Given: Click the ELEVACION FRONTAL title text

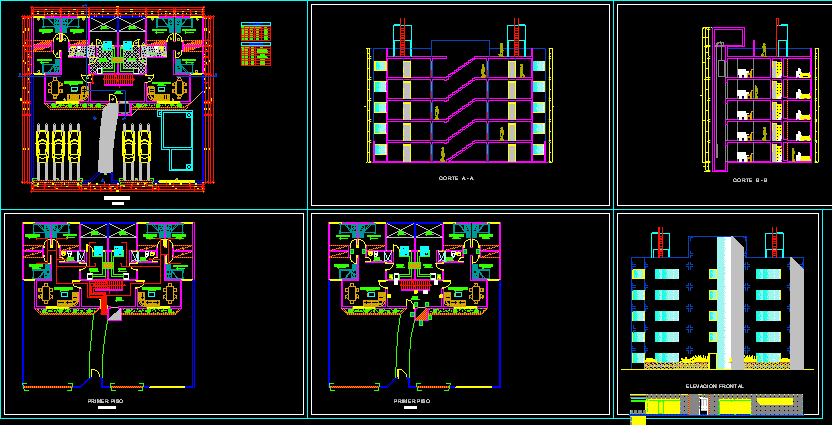Looking at the screenshot, I should click(715, 386).
